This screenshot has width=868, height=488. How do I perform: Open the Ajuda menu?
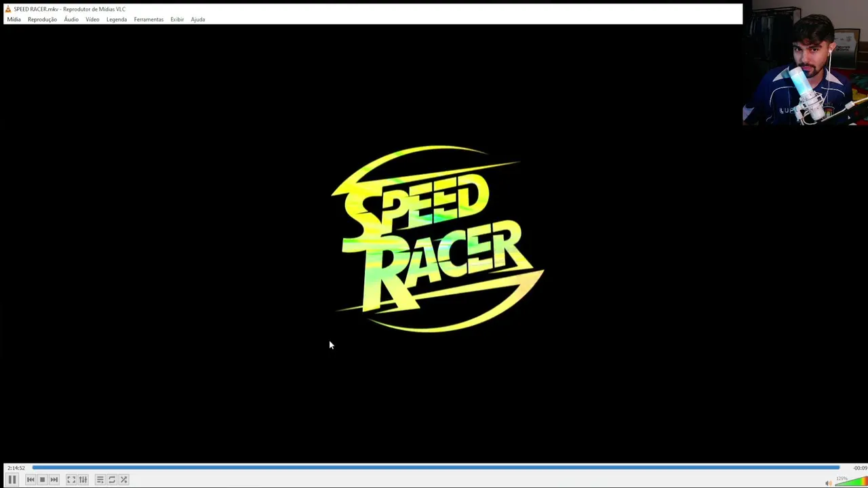click(x=198, y=20)
